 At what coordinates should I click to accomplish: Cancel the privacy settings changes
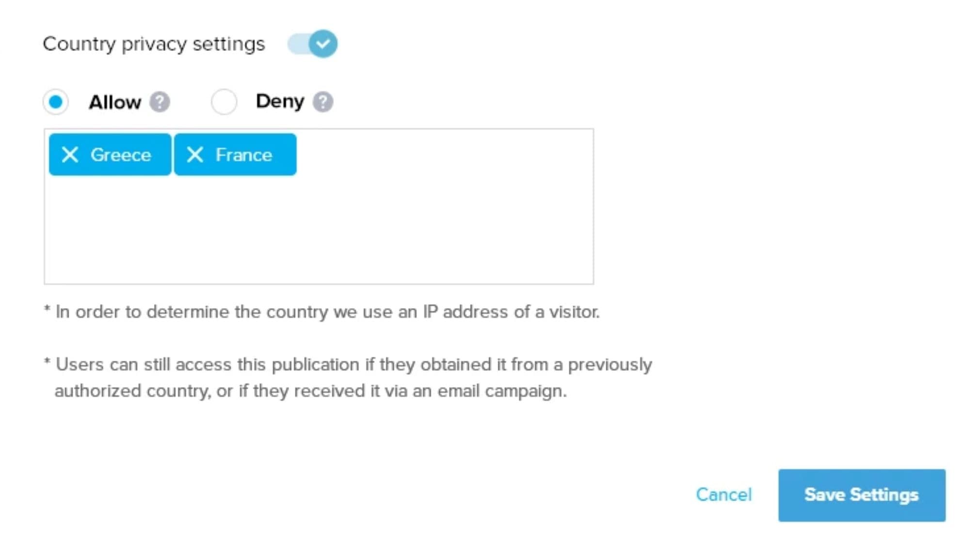click(x=723, y=495)
